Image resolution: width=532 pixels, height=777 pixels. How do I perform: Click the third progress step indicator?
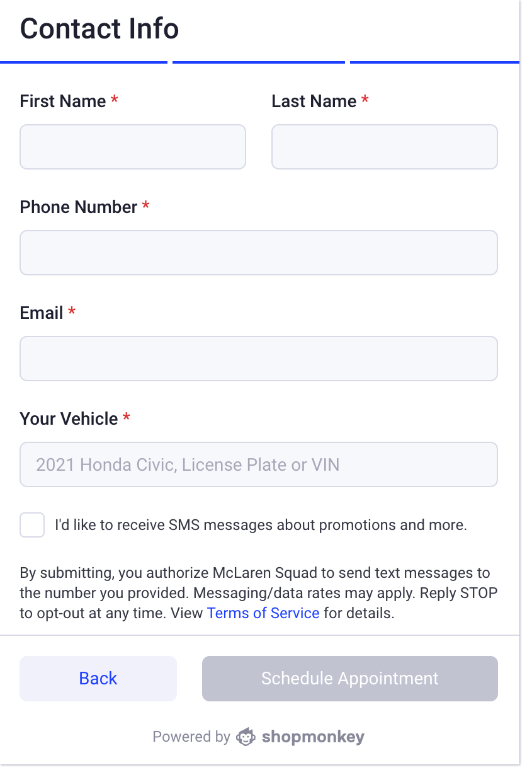pos(434,62)
